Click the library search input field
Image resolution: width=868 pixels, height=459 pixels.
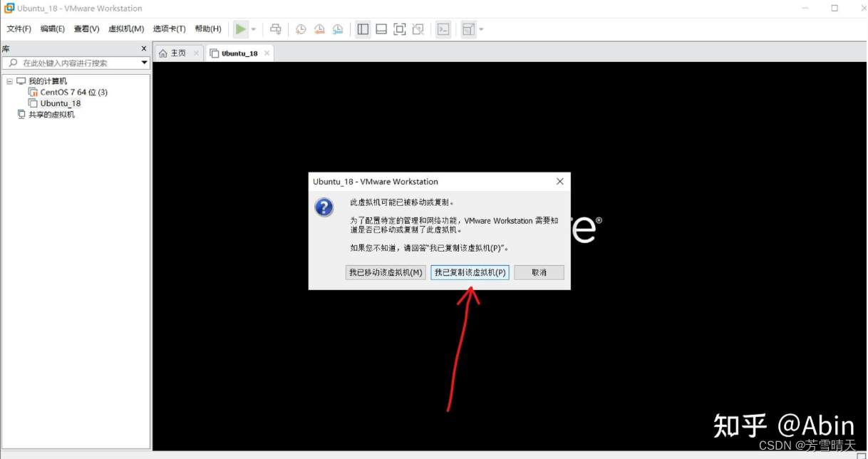pos(75,63)
